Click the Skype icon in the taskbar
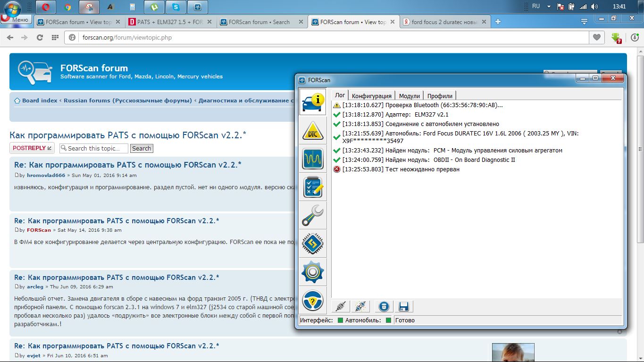Viewport: 644px width, 362px height. point(176,7)
